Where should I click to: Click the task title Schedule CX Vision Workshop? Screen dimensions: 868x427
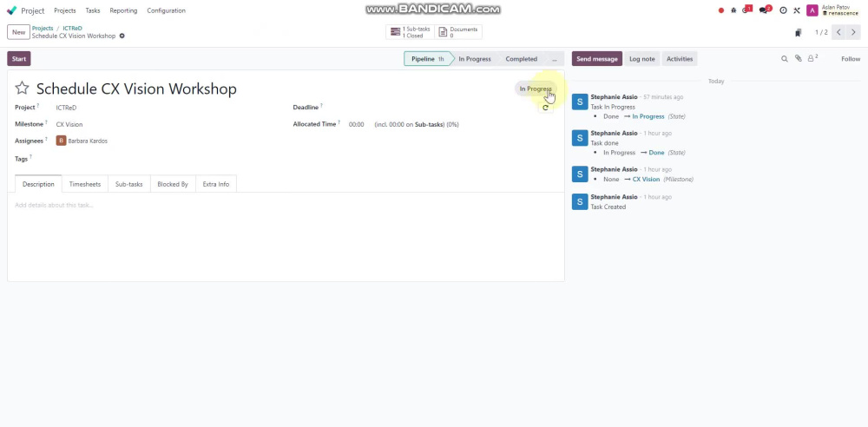136,89
